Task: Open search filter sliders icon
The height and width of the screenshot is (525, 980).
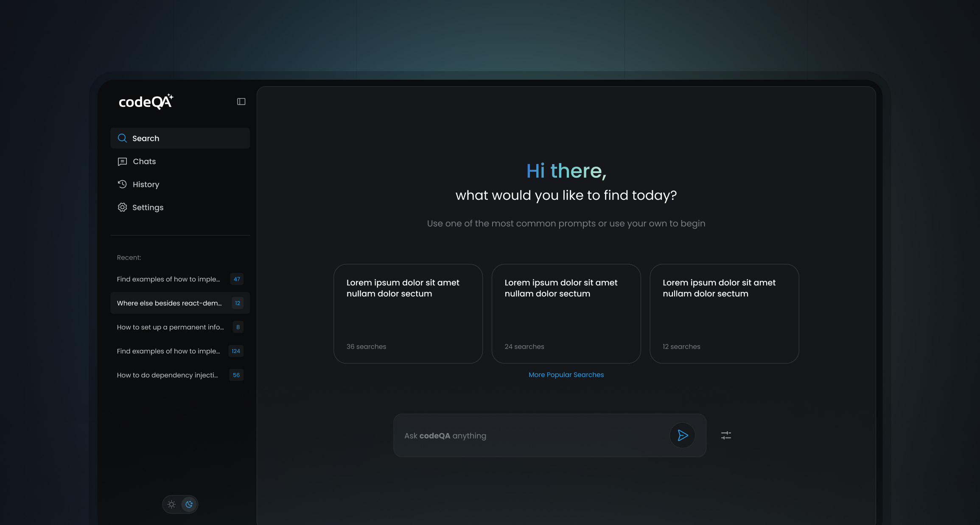Action: [x=726, y=436]
